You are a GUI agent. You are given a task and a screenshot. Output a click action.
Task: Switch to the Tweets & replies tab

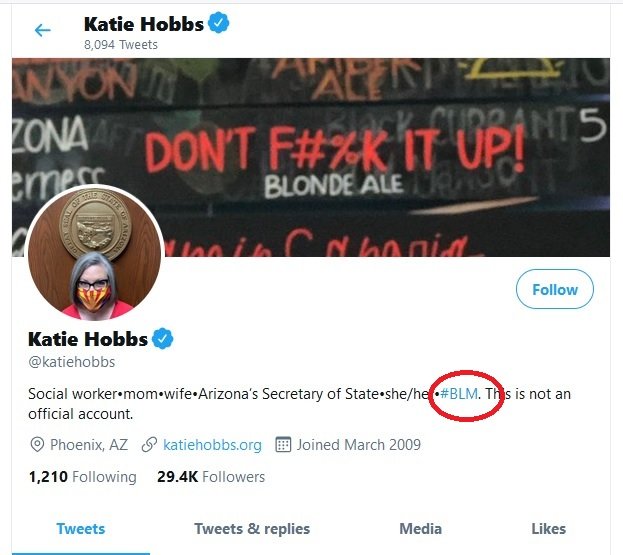pos(252,529)
